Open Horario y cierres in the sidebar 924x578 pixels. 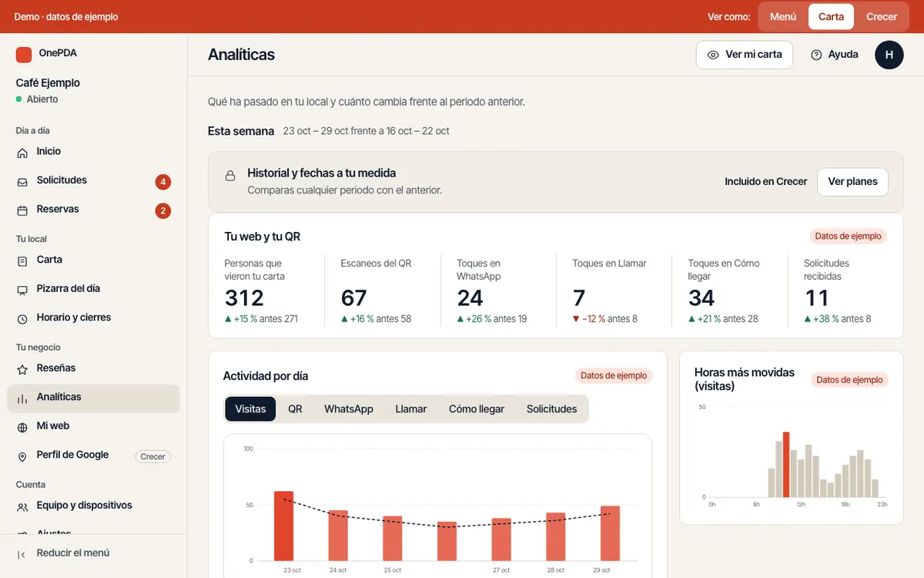[x=93, y=318]
